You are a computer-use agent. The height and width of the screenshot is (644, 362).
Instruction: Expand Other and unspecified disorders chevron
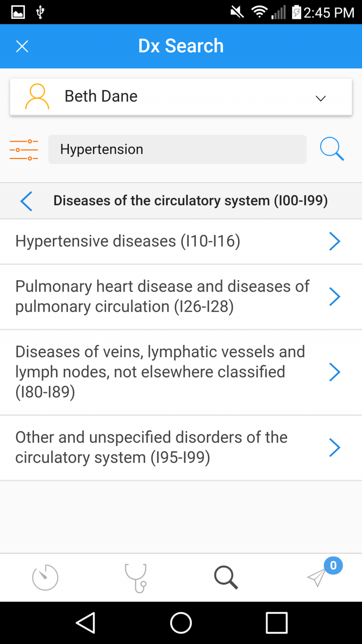point(334,448)
